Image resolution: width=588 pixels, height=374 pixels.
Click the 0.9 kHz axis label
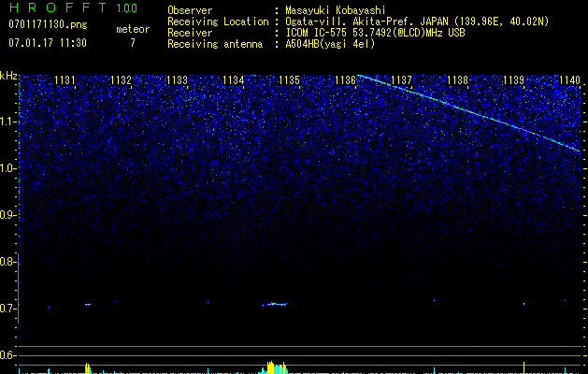7,215
